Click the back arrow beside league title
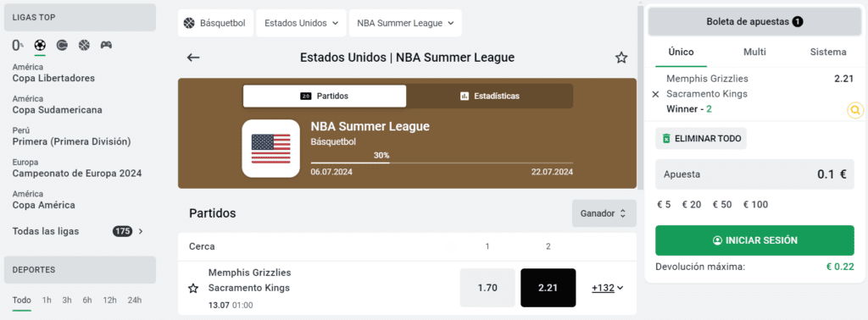Viewport: 868px width, 320px height. 193,58
